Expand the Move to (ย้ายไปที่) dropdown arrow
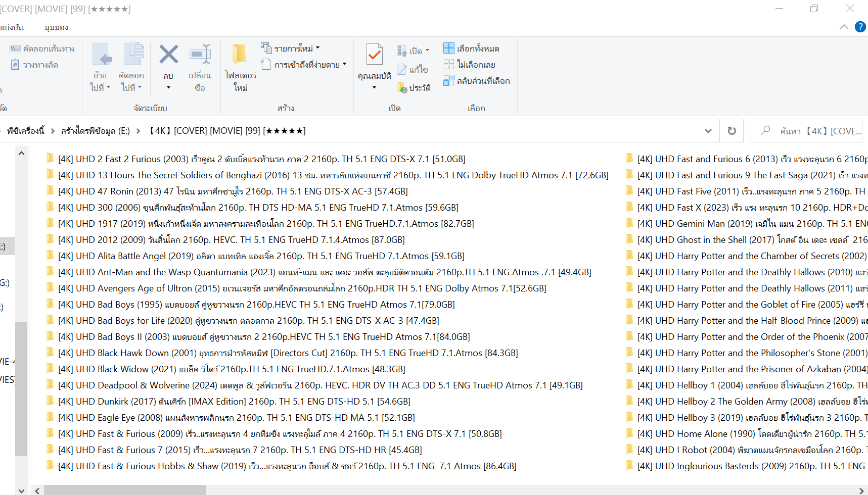 [x=108, y=87]
